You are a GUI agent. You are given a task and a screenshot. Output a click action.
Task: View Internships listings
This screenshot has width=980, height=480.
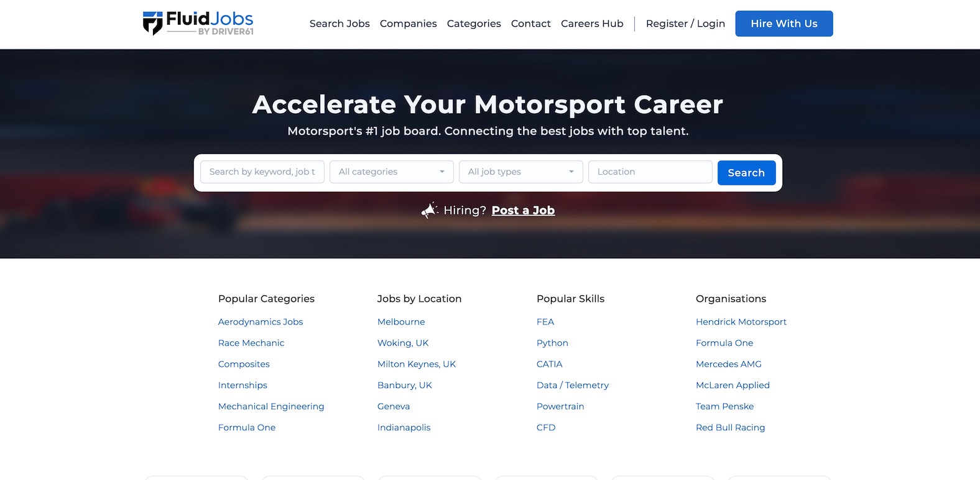[243, 385]
